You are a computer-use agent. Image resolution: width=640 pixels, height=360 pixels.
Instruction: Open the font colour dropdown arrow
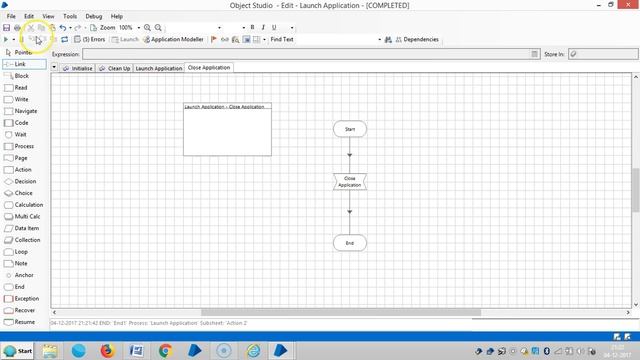click(292, 28)
